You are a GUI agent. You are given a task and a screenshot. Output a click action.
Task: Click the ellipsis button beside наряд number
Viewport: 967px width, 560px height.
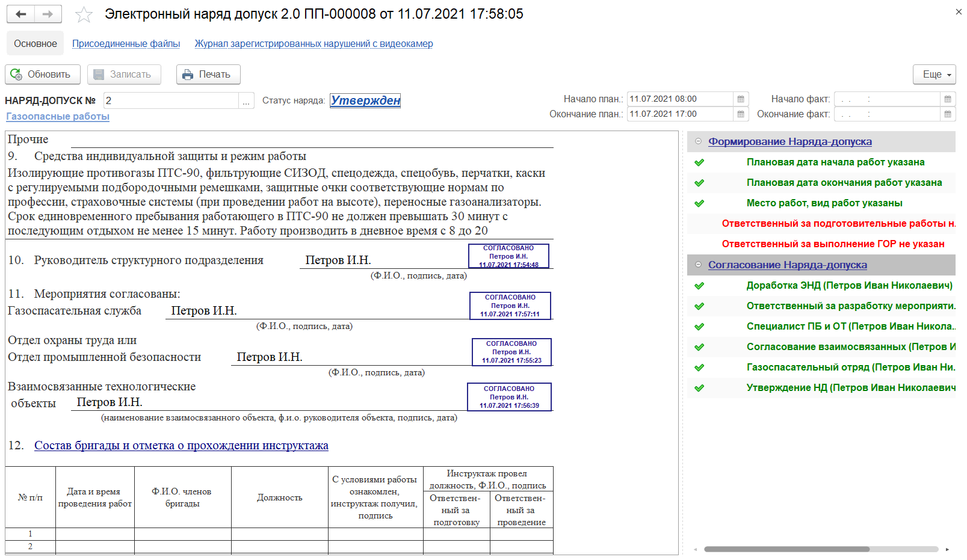click(x=246, y=101)
